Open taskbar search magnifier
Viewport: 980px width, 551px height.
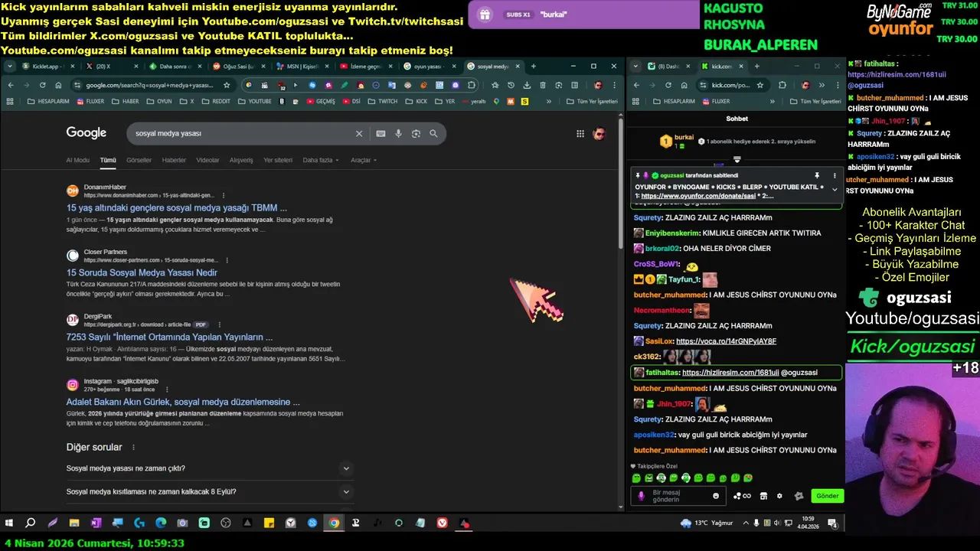[31, 523]
